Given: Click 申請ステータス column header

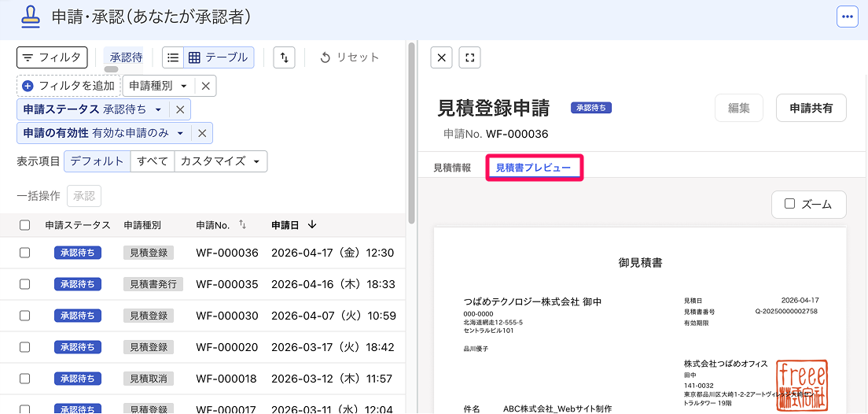Looking at the screenshot, I should point(78,225).
